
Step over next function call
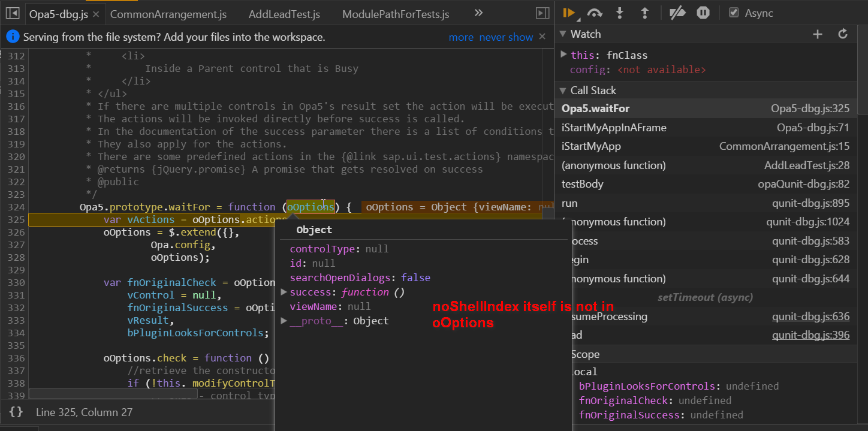point(595,13)
